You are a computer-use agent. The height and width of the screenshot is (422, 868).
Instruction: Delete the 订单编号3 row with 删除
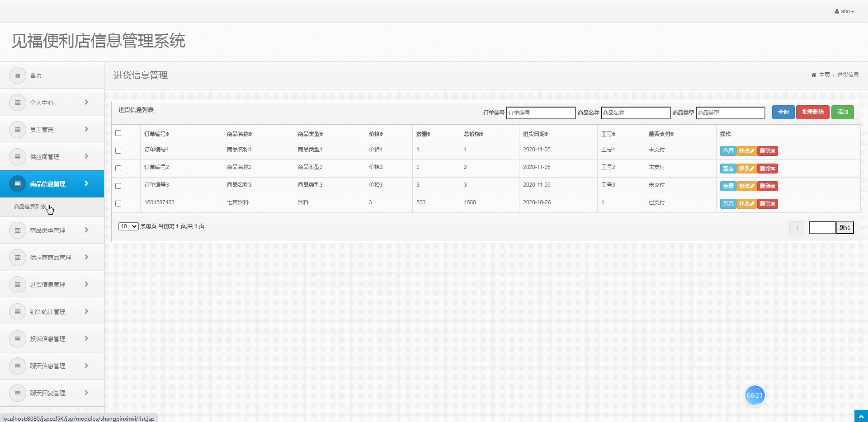[767, 186]
